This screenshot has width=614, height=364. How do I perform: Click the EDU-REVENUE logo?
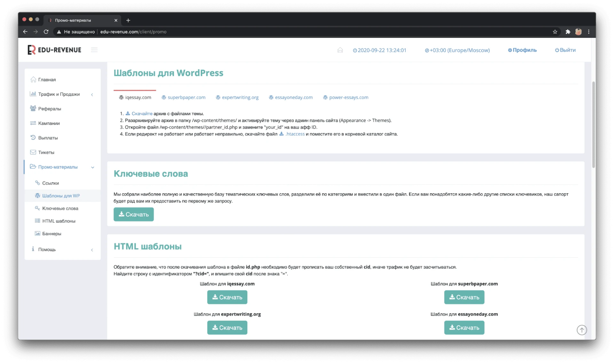[54, 50]
